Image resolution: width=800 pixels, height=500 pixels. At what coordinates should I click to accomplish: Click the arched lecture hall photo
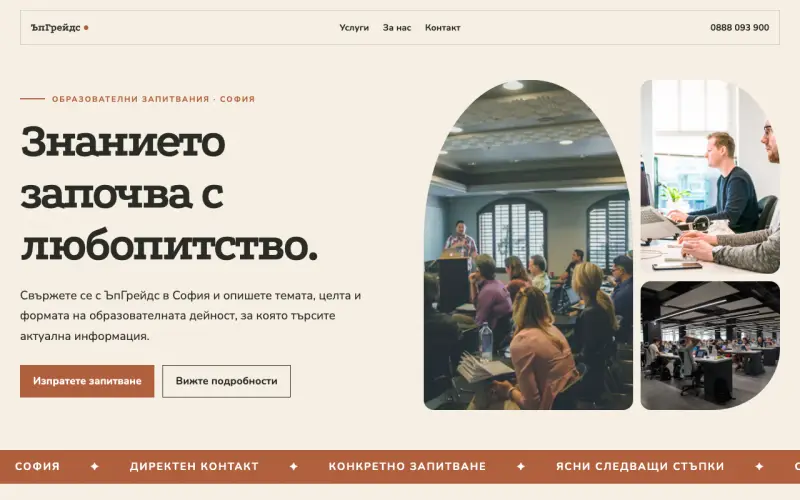click(x=528, y=244)
